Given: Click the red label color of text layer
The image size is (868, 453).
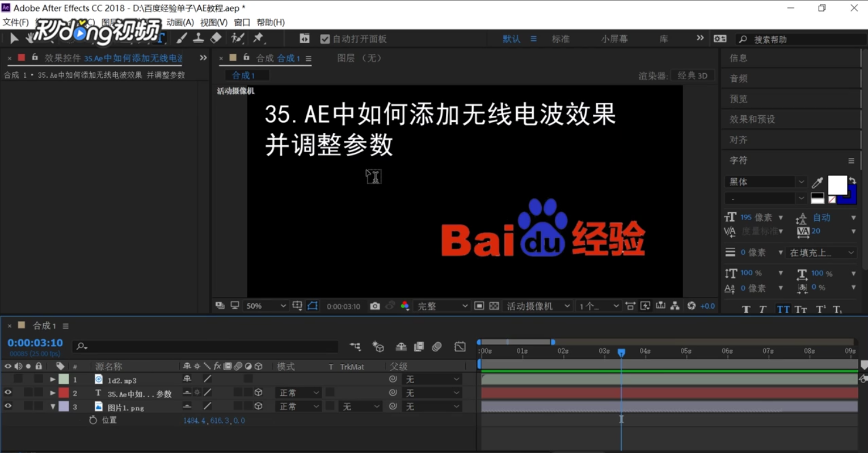Looking at the screenshot, I should [x=64, y=393].
